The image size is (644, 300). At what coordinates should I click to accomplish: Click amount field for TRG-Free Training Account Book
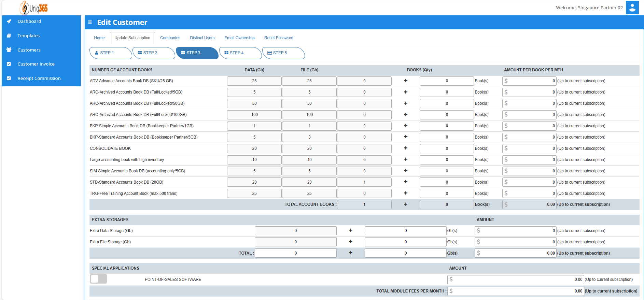pyautogui.click(x=529, y=194)
